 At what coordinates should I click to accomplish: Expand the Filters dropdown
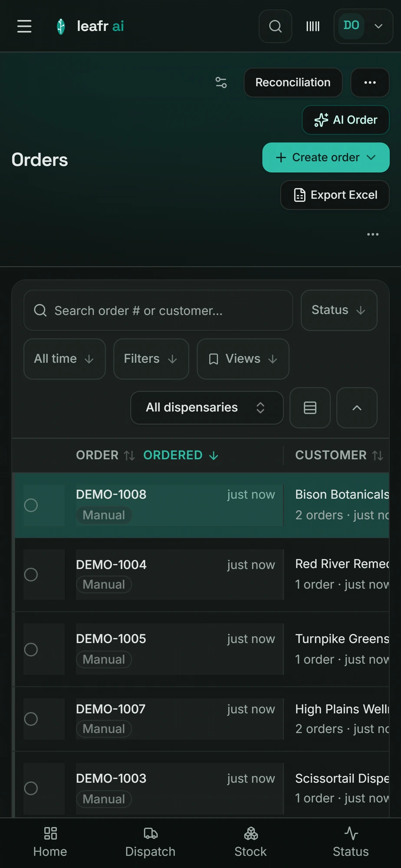151,359
